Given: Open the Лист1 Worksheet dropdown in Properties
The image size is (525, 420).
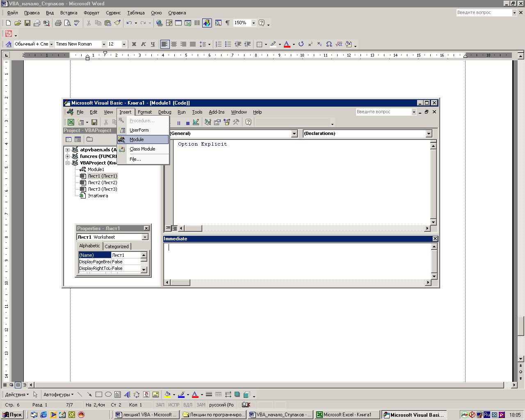Looking at the screenshot, I should (145, 237).
